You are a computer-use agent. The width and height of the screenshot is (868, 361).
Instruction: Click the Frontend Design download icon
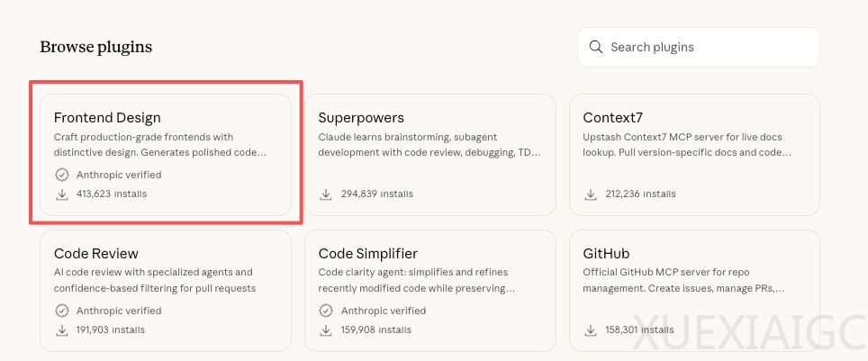(x=62, y=194)
